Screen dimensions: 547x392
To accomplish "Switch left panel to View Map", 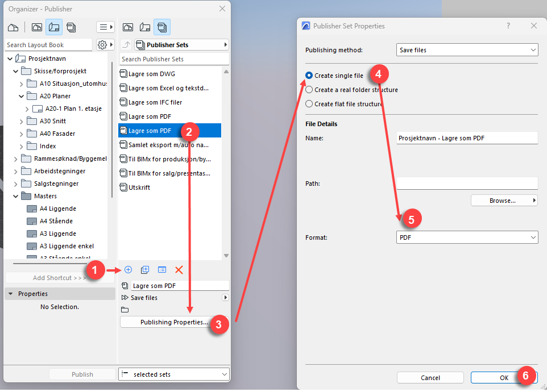I will pos(37,27).
